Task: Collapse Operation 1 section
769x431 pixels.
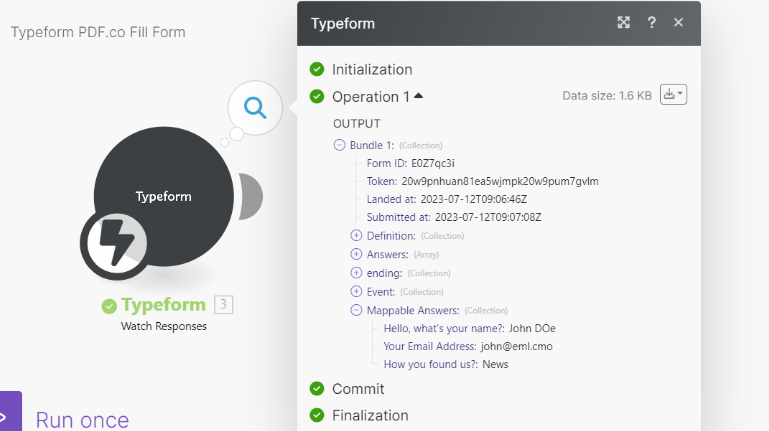Action: pyautogui.click(x=418, y=96)
